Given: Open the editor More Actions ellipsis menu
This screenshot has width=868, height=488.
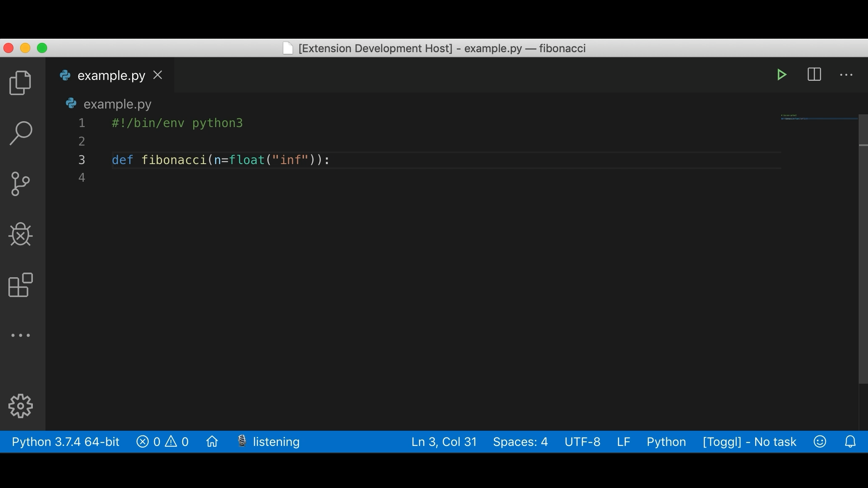Looking at the screenshot, I should tap(846, 75).
